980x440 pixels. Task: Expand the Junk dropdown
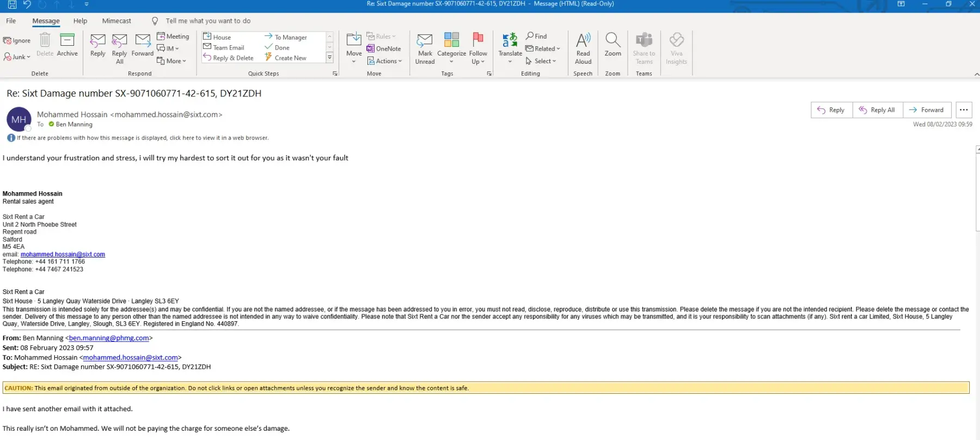17,57
